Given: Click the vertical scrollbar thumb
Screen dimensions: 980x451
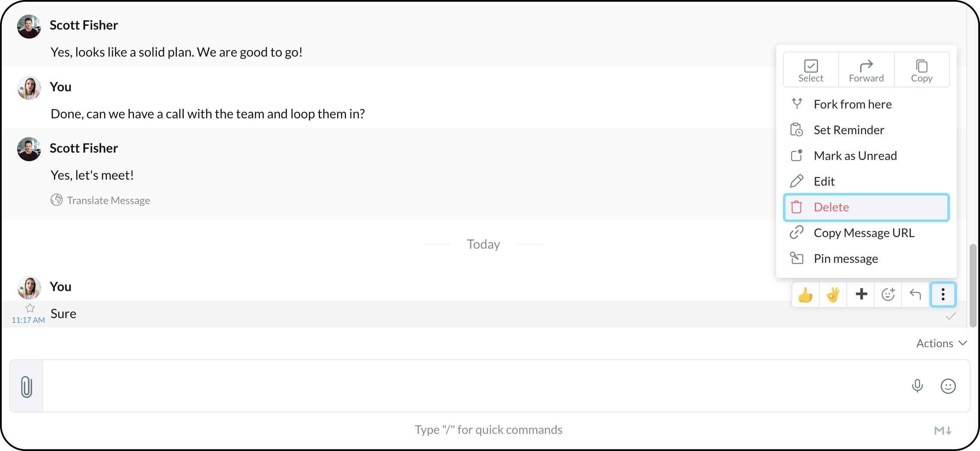Looking at the screenshot, I should tap(973, 286).
